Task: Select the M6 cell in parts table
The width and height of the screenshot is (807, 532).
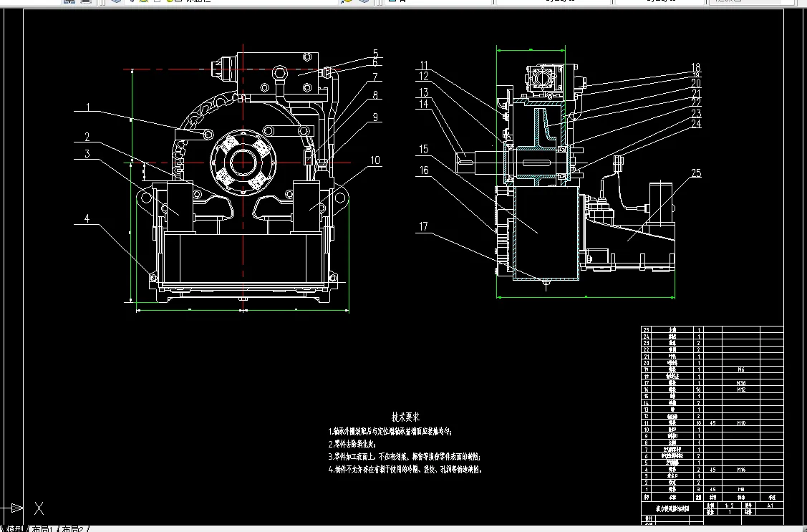Action: [741, 370]
